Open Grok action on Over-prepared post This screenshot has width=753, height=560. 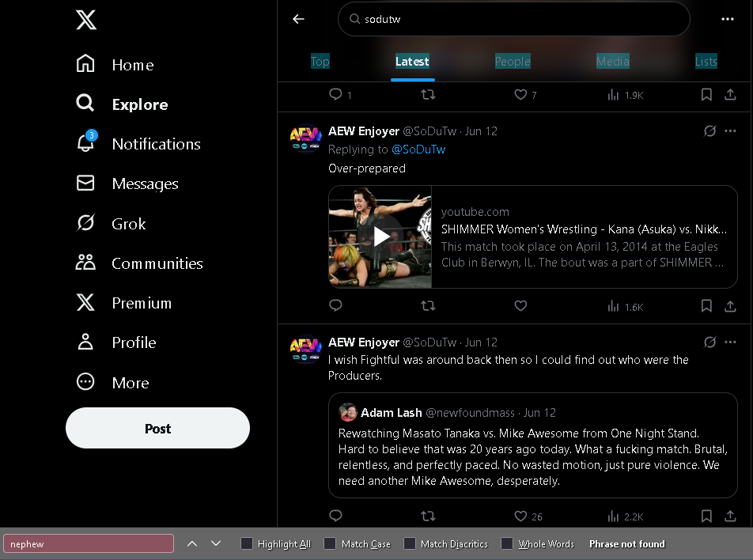(709, 131)
